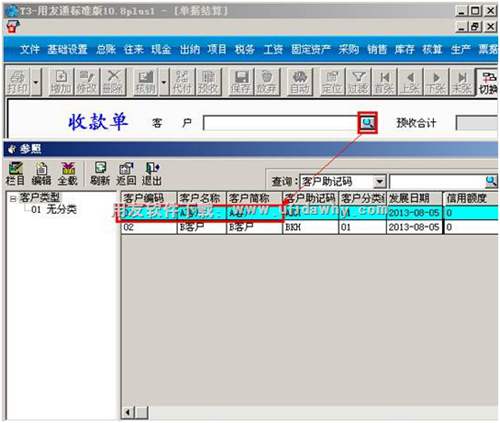Select the 01 无分类 tree item
Image resolution: width=500 pixels, height=423 pixels.
point(54,210)
